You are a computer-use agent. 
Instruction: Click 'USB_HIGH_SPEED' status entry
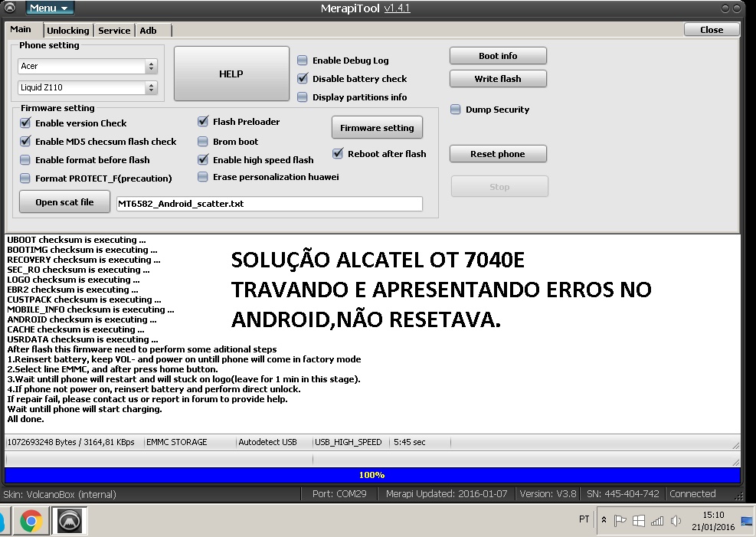click(348, 442)
